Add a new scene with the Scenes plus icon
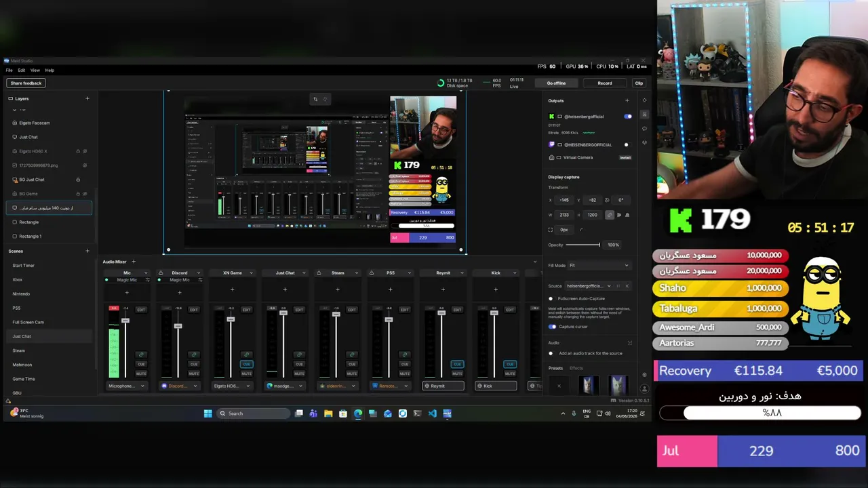Screen dimensions: 868x488 click(87, 251)
